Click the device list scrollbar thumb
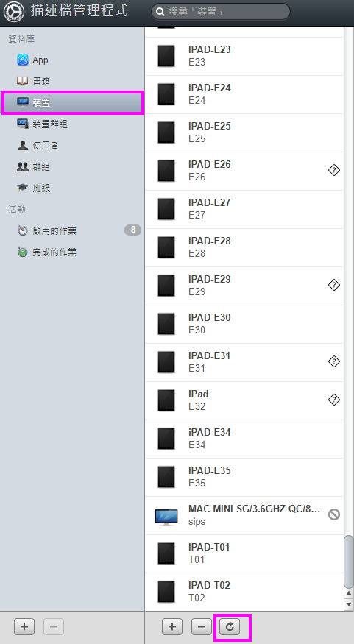Viewport: 354px width, 644px height. [x=349, y=562]
